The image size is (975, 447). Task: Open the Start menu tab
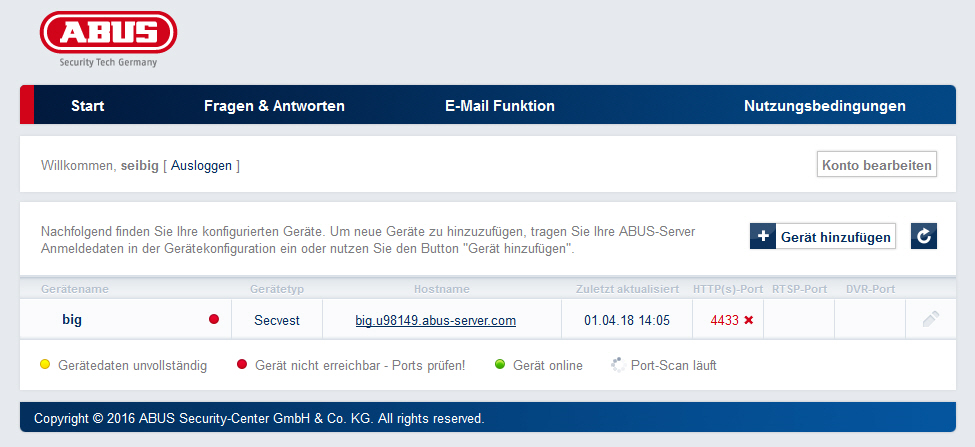tap(88, 106)
